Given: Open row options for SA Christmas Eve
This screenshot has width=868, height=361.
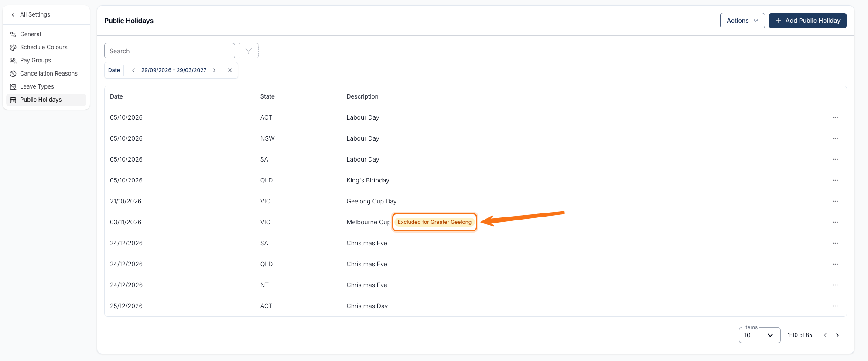Looking at the screenshot, I should click(x=835, y=243).
